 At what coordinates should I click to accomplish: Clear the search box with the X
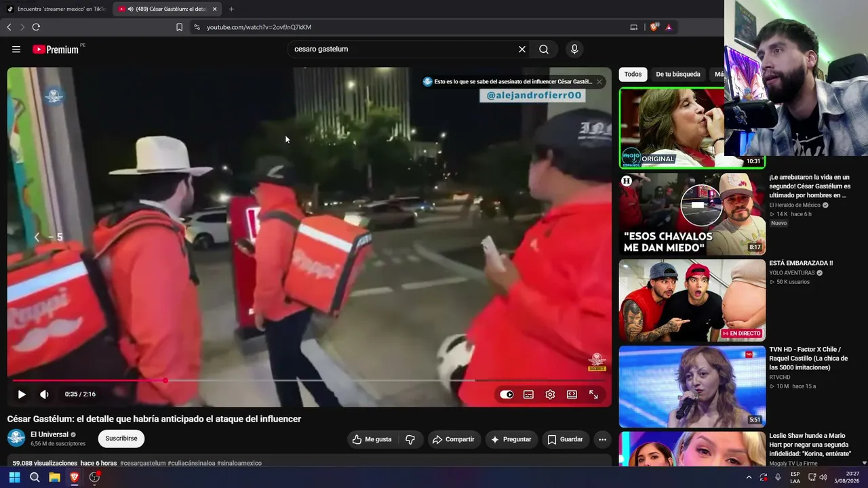(x=522, y=49)
